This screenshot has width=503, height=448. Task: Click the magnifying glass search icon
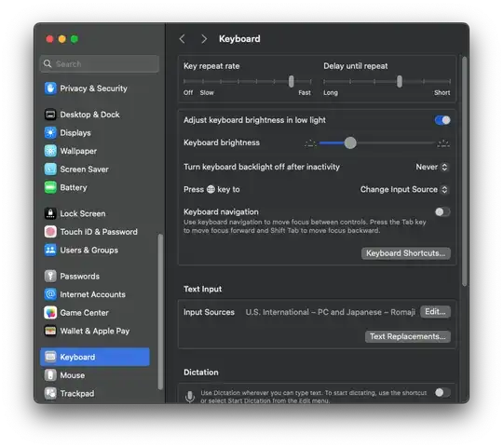coord(48,64)
